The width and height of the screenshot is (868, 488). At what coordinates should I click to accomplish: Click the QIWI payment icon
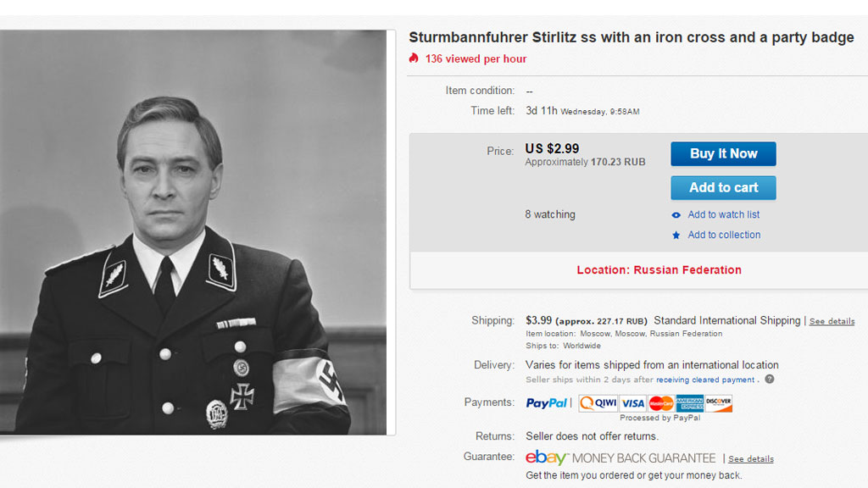(x=598, y=403)
